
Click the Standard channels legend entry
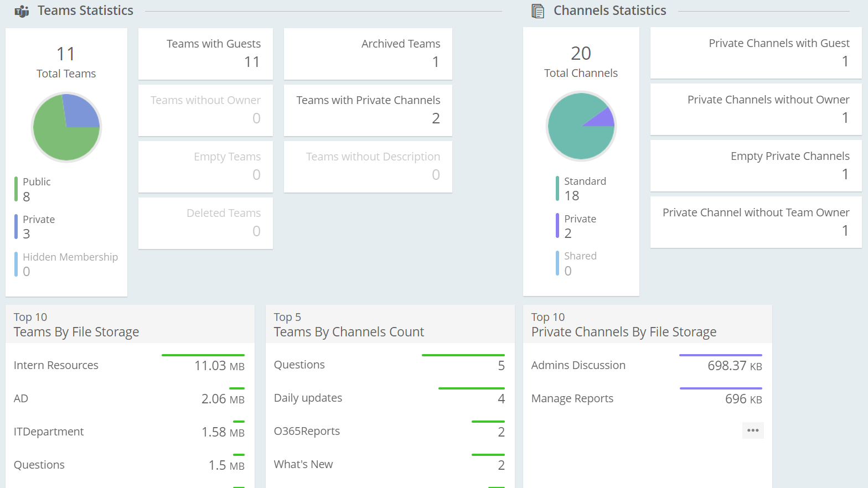[585, 188]
